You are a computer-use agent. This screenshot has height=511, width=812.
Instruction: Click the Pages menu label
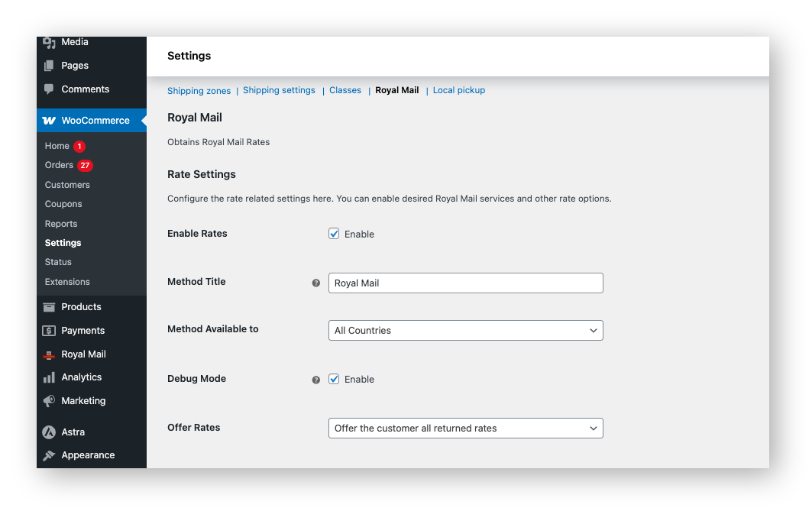pyautogui.click(x=75, y=66)
